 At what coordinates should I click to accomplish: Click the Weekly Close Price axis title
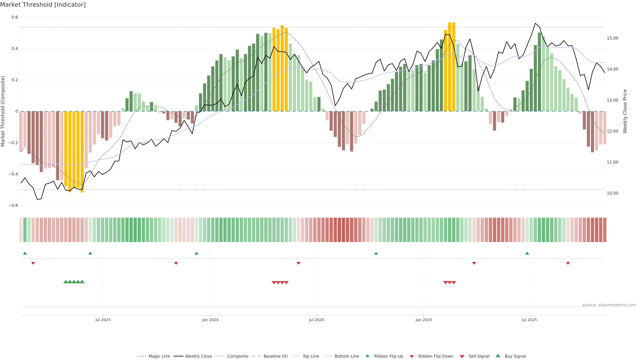(625, 111)
